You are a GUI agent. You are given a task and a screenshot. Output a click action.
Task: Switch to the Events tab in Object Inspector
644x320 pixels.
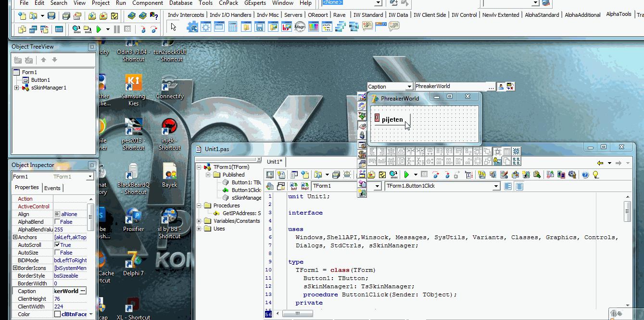[52, 188]
